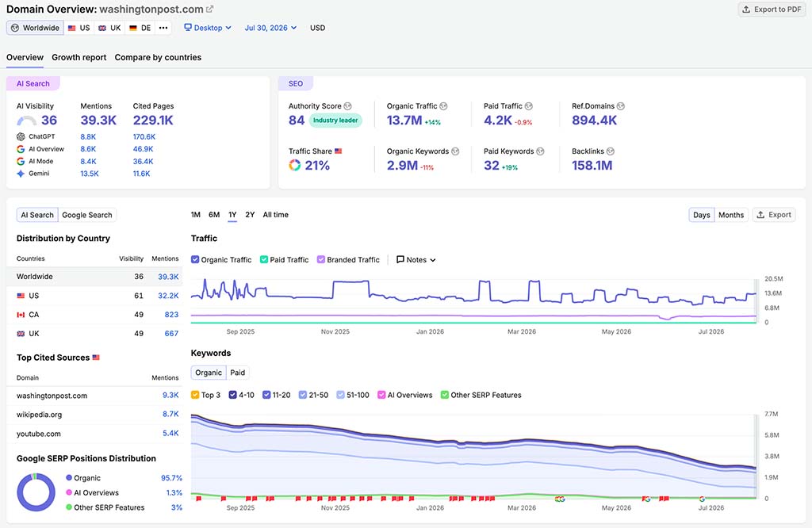The height and width of the screenshot is (528, 812).
Task: Switch chart granularity to Days
Action: click(702, 215)
